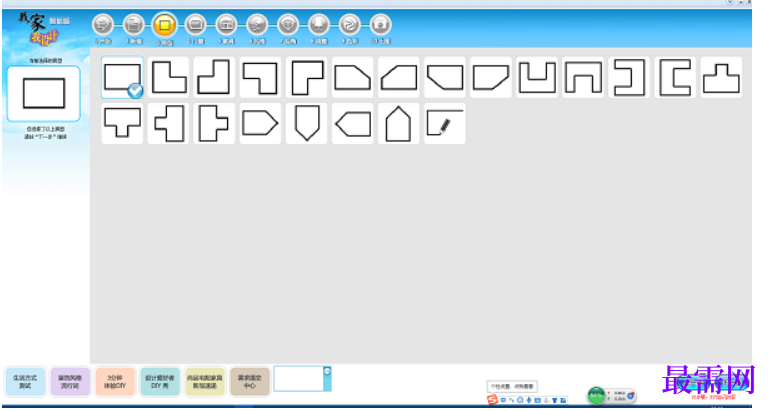774x411 pixels.
Task: Select the room with right-side protrusion
Action: point(214,123)
